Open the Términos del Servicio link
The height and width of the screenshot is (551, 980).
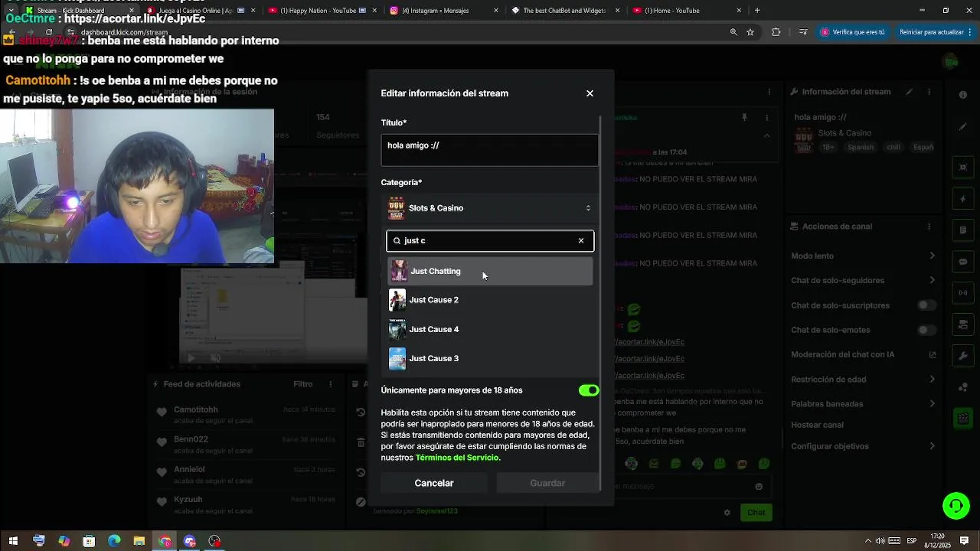click(x=457, y=458)
